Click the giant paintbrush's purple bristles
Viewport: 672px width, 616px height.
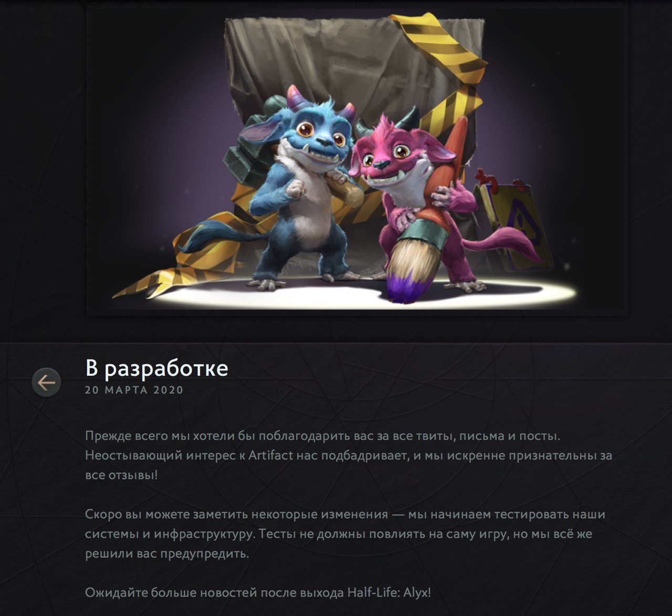(405, 285)
